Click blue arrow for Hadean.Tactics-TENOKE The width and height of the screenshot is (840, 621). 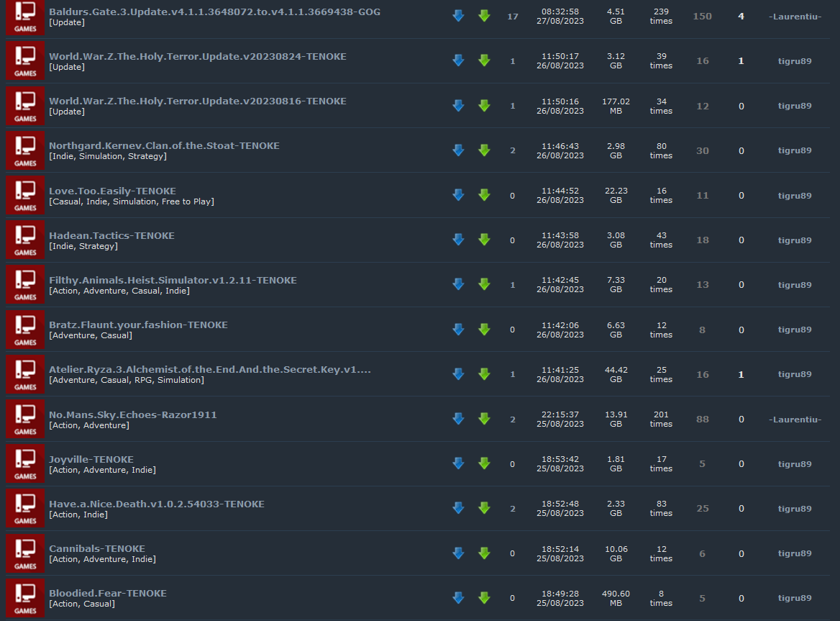click(458, 240)
